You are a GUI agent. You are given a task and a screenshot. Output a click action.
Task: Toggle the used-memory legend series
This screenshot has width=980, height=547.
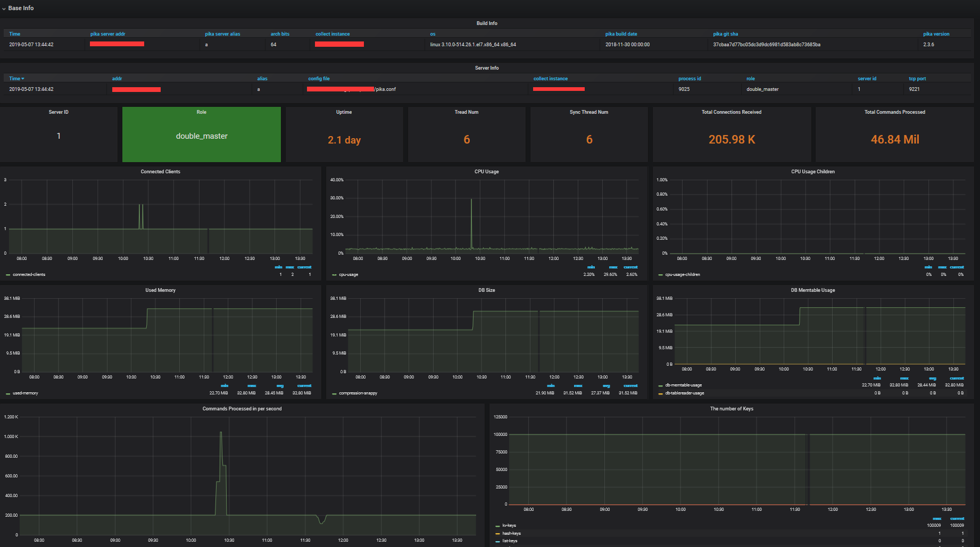click(x=25, y=393)
